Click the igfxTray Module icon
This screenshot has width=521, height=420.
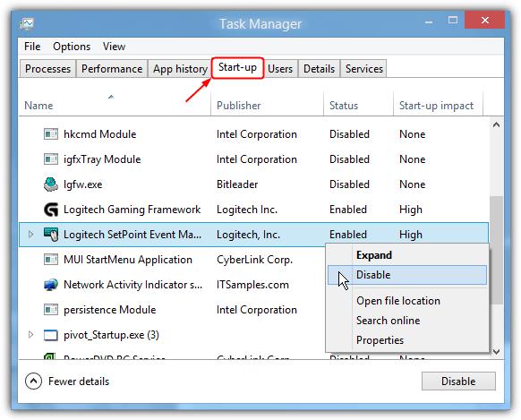tap(51, 159)
